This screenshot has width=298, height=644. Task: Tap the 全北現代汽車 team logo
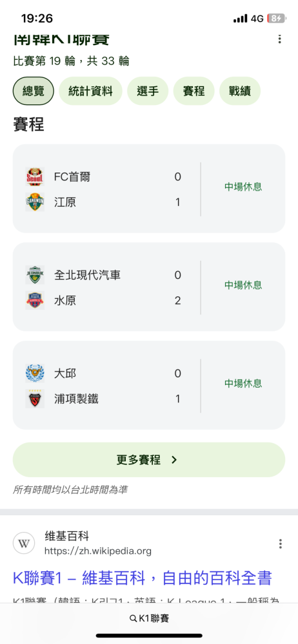tap(35, 275)
